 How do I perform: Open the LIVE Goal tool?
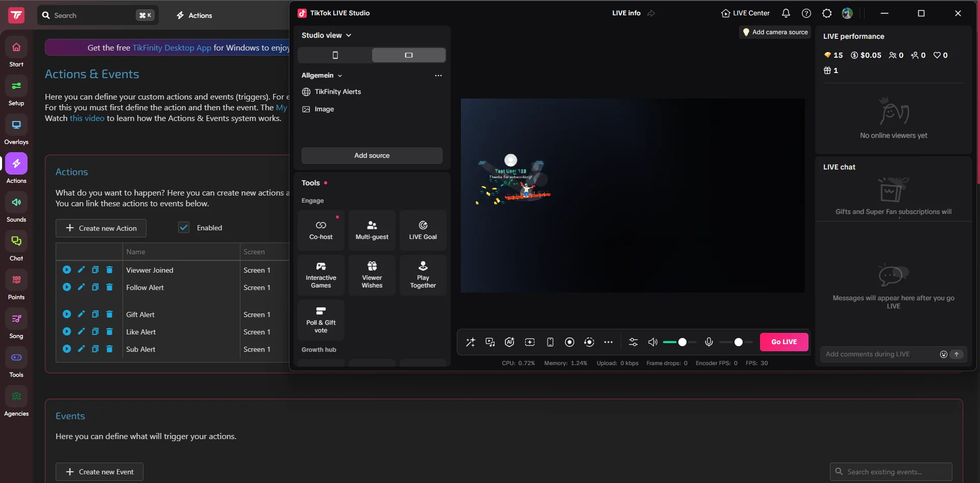423,230
